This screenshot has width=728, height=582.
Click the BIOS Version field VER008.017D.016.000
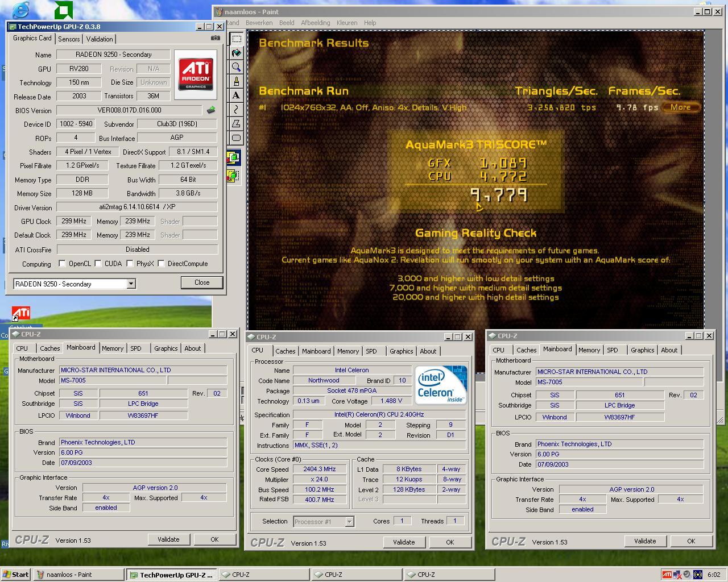(129, 110)
